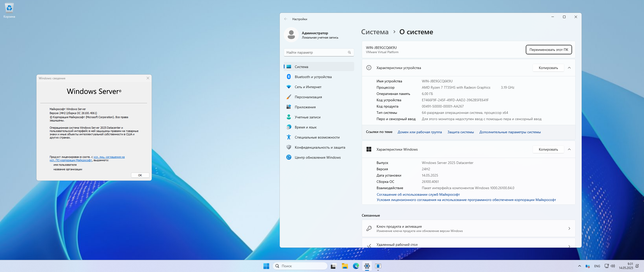Viewport: 644px width, 272px height.
Task: Open Персонализация settings page
Action: [319, 97]
